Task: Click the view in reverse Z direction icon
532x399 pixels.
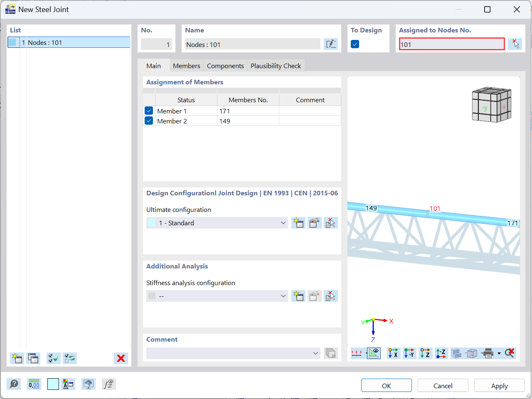Action: coord(441,353)
